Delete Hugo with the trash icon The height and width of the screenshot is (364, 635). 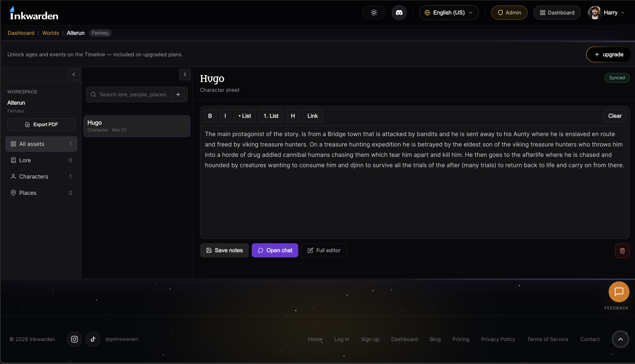pos(622,250)
